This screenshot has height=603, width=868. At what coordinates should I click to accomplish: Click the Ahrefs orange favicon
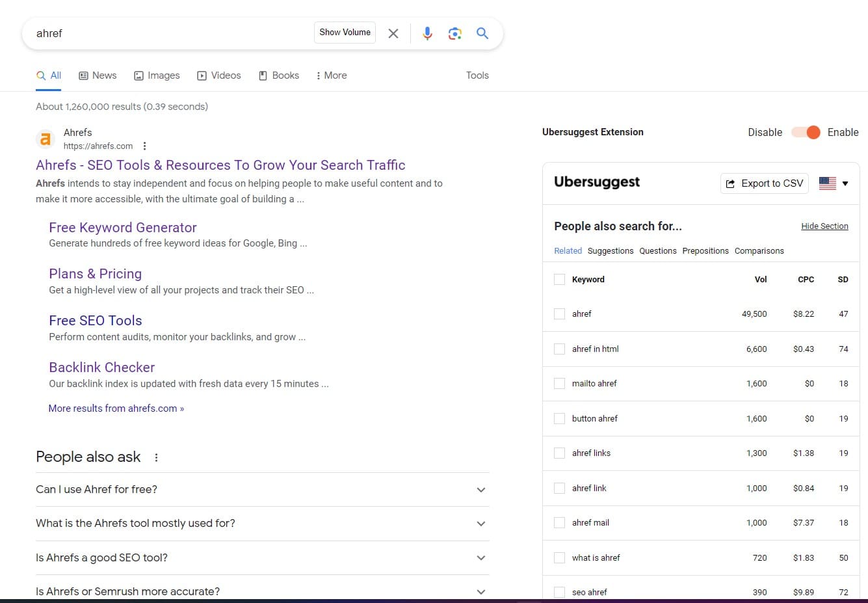point(45,139)
